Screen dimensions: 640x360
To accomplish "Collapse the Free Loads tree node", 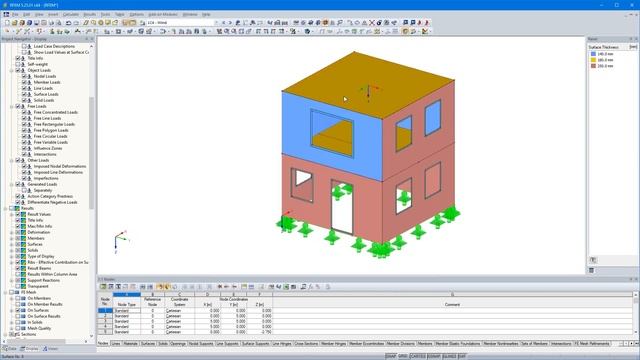I will (12, 107).
